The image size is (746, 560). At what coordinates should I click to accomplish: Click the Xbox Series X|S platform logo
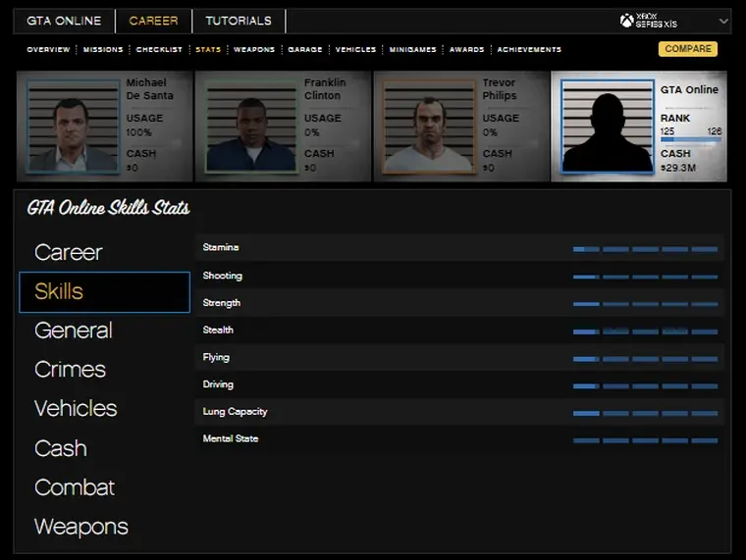point(649,21)
